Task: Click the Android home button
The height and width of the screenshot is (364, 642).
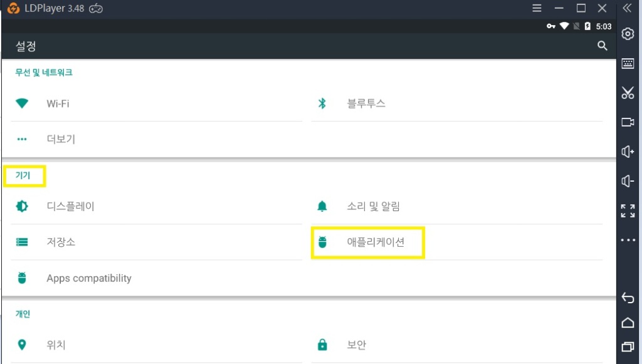Action: 628,323
